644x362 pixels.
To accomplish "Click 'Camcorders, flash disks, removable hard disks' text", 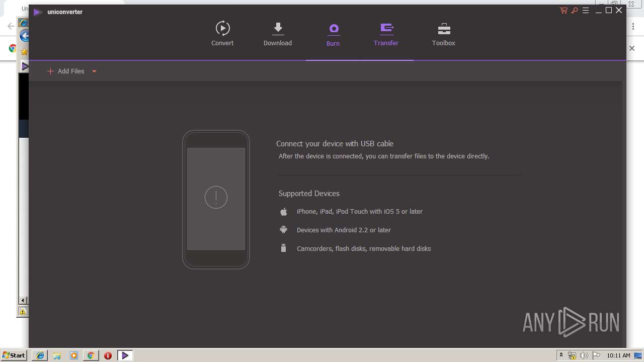I will [x=364, y=249].
